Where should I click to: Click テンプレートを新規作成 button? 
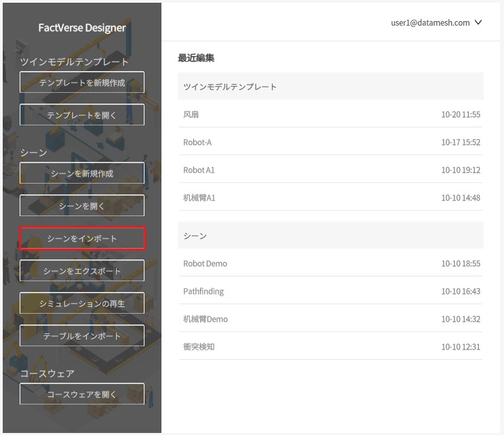(x=82, y=83)
